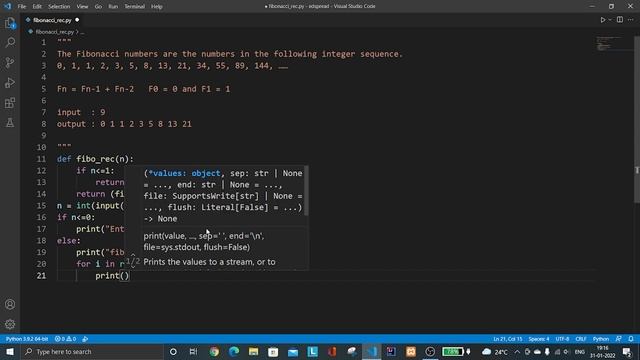Screen dimensions: 640x360
Task: Open the Search view in the activity bar
Action: pyautogui.click(x=10, y=43)
